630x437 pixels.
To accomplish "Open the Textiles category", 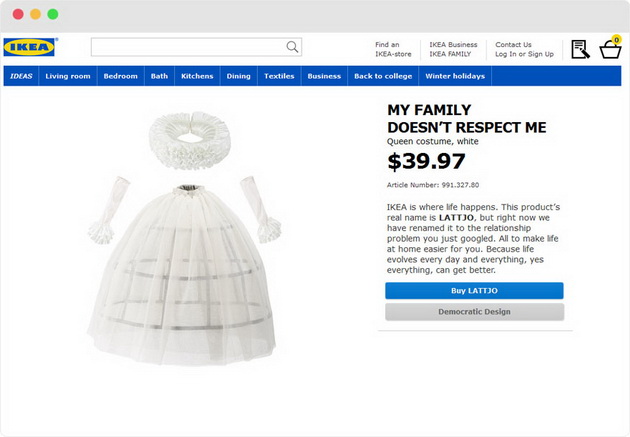I will click(279, 76).
